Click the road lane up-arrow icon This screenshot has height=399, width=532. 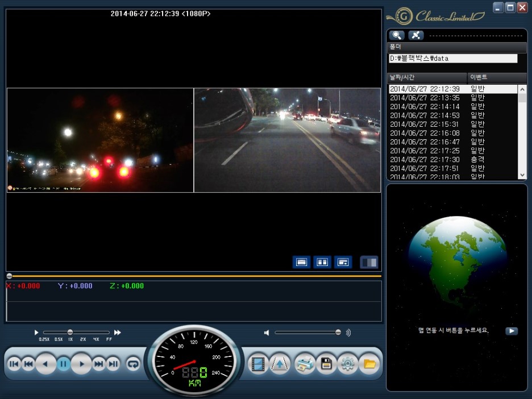280,364
